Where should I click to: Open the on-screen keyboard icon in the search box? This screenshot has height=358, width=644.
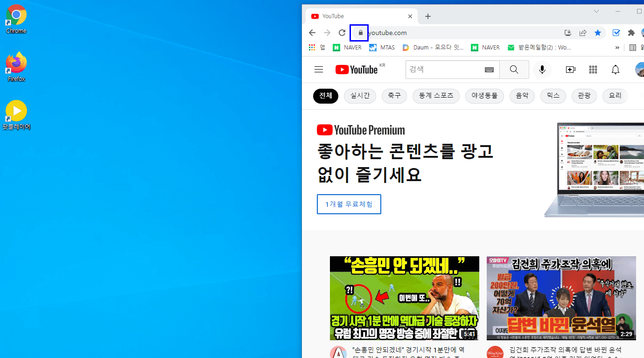(489, 70)
